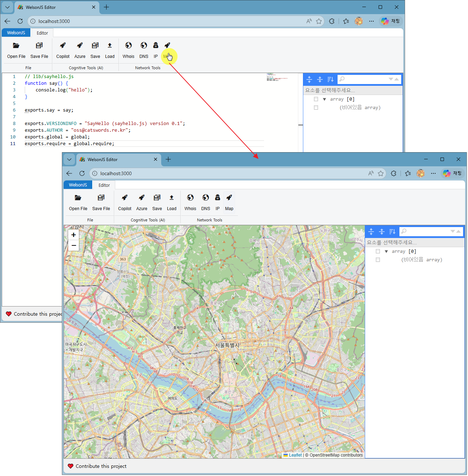The image size is (468, 476).
Task: Collapse the array [0] node in the map window
Action: (386, 251)
